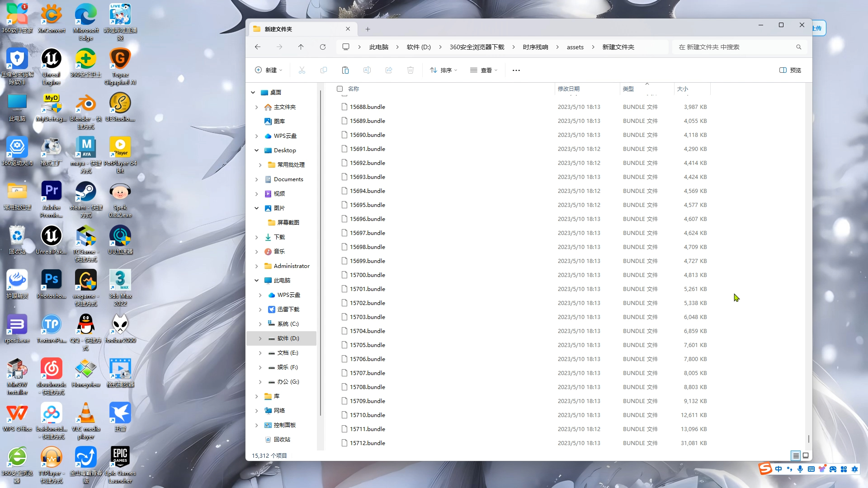Click the Refresh icon in address bar
Screen dimensions: 868x488
[323, 47]
